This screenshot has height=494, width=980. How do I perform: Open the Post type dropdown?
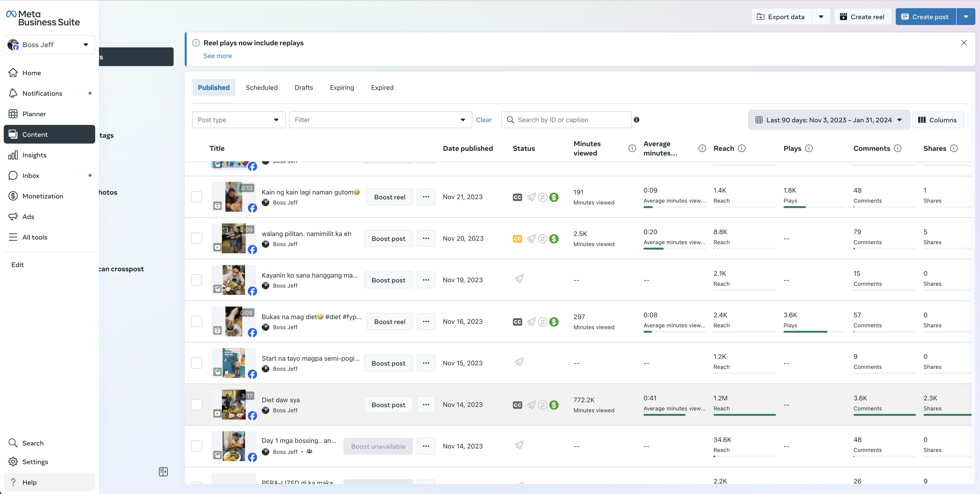(238, 120)
